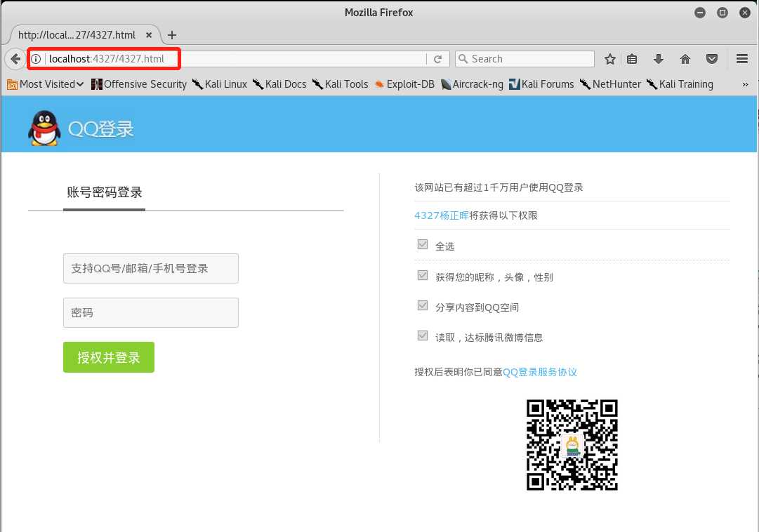Screen dimensions: 759x532
Task: Minimize the Firefox window
Action: [x=700, y=13]
